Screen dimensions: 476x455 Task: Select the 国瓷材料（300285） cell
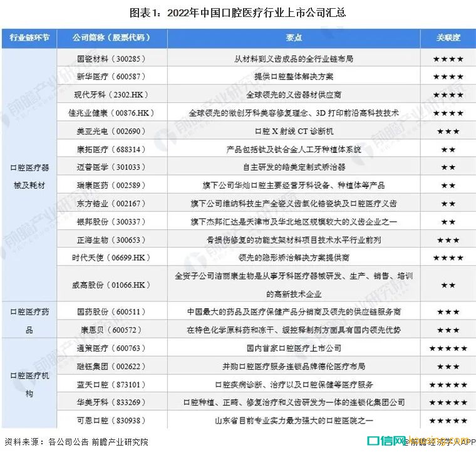click(x=111, y=58)
